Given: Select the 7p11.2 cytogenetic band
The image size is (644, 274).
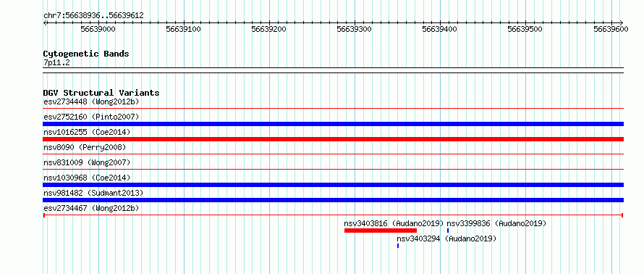Looking at the screenshot, I should (333, 70).
